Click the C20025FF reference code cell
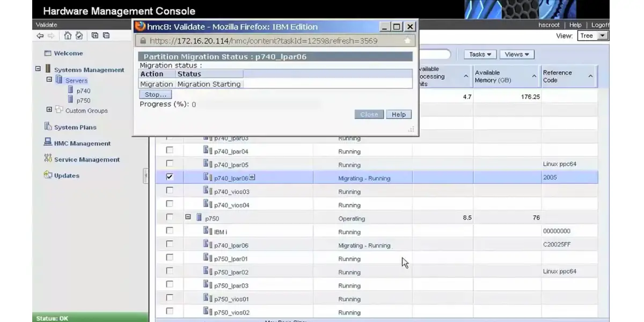Screen dimensions: 644x322 click(557, 245)
